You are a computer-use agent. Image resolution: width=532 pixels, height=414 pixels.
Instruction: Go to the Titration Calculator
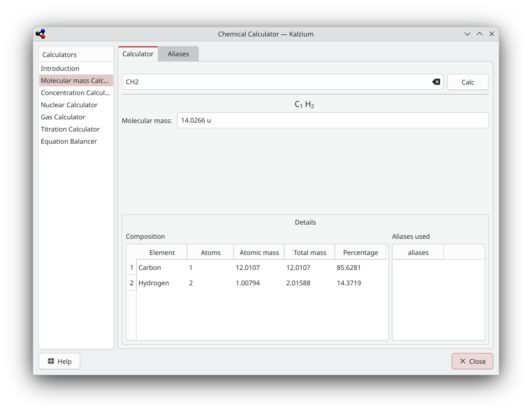point(70,129)
